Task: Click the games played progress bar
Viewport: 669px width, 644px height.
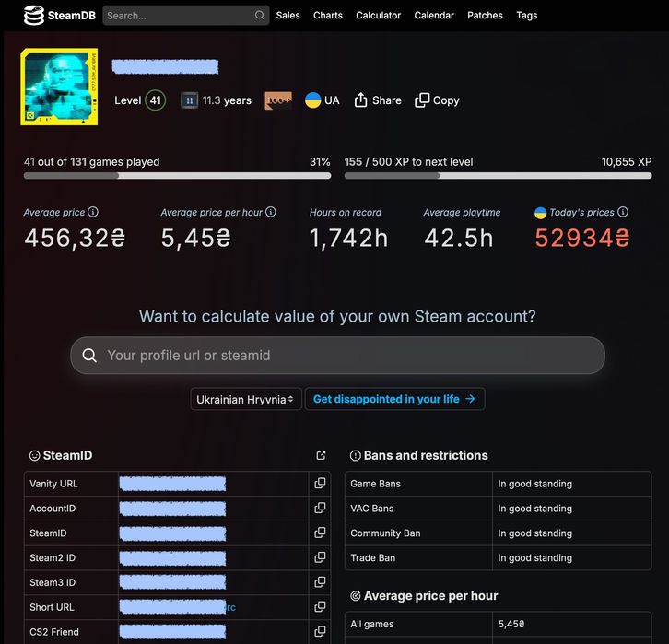Action: pyautogui.click(x=177, y=176)
